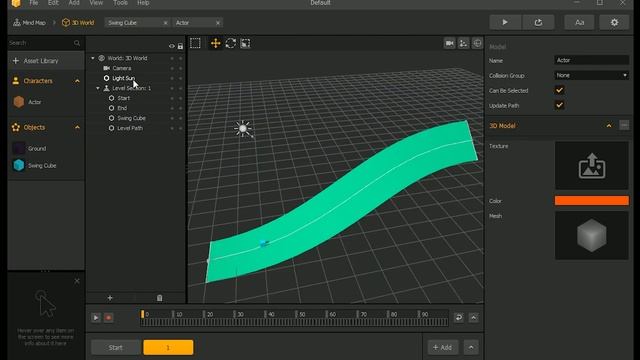This screenshot has height=360, width=640.
Task: Collapse the Objects section
Action: (x=77, y=127)
